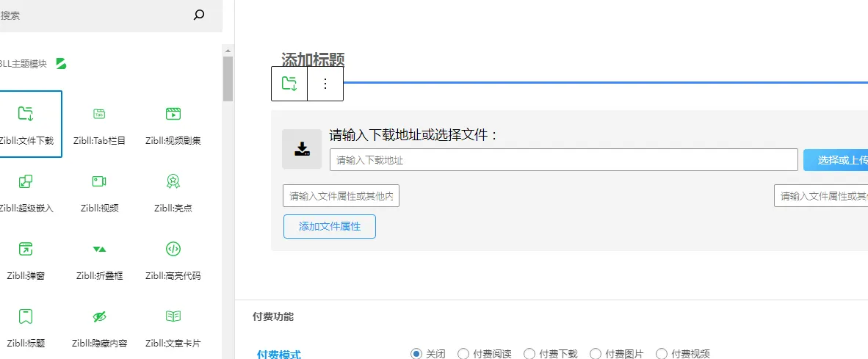868x359 pixels.
Task: Click the 付费功能 panel heading
Action: 273,317
